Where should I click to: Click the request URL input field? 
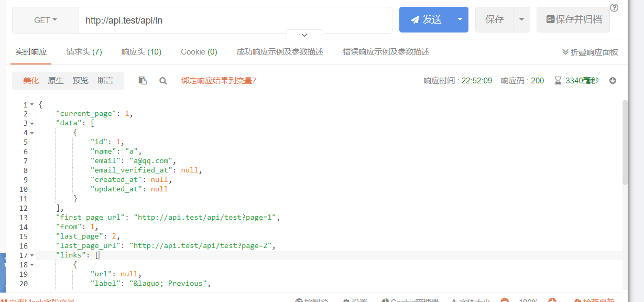235,20
